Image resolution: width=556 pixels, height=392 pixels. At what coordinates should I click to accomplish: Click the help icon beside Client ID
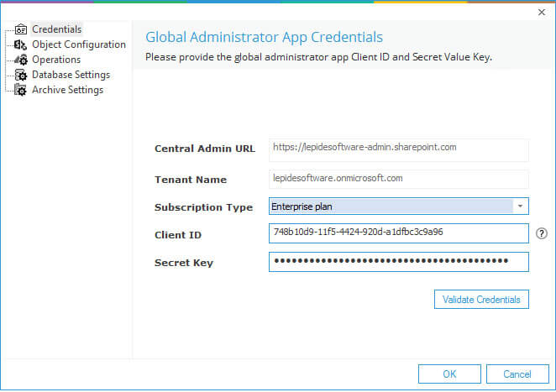coord(542,233)
